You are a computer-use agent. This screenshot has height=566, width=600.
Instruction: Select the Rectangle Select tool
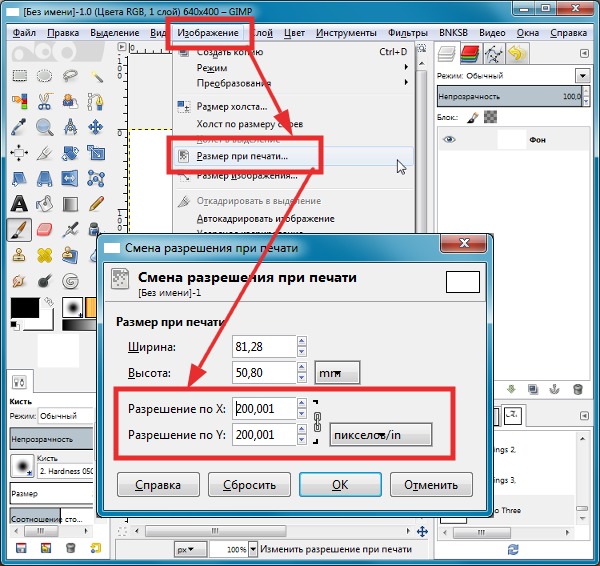pyautogui.click(x=19, y=76)
